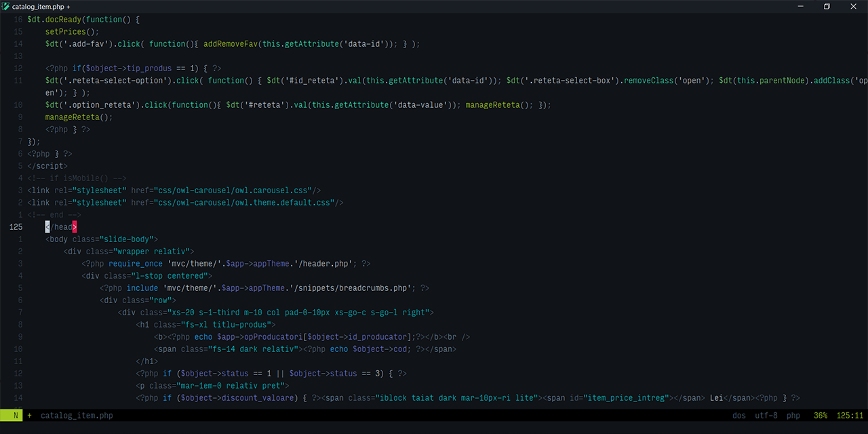Click current line number 125 in gutter
The width and height of the screenshot is (868, 434).
pyautogui.click(x=16, y=227)
